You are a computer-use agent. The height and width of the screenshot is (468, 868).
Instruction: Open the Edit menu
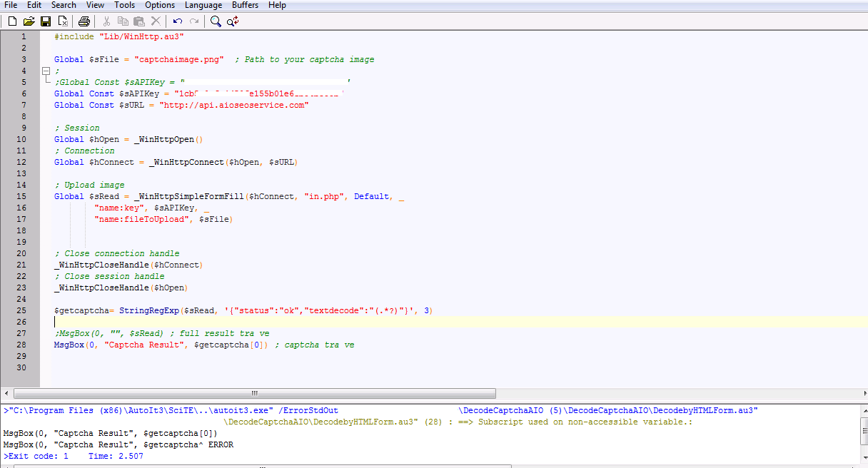point(34,5)
